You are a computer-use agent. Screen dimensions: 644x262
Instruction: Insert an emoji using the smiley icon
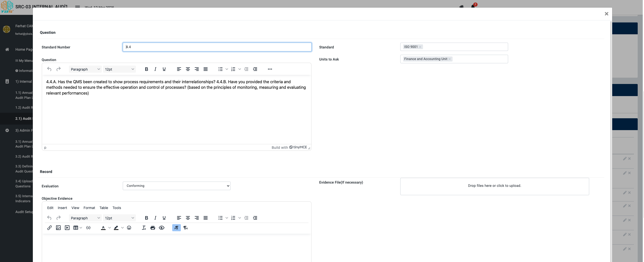tap(129, 228)
